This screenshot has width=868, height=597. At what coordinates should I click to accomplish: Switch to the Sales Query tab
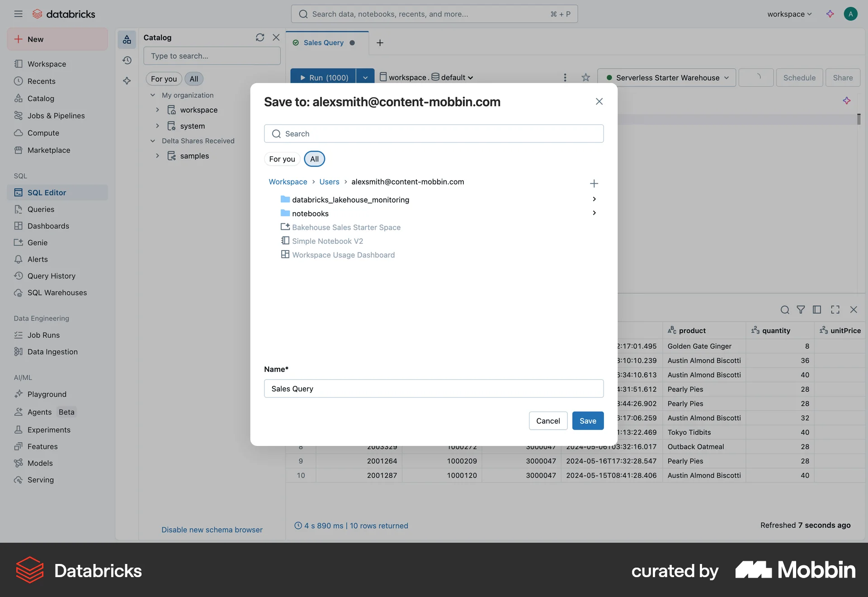click(324, 43)
